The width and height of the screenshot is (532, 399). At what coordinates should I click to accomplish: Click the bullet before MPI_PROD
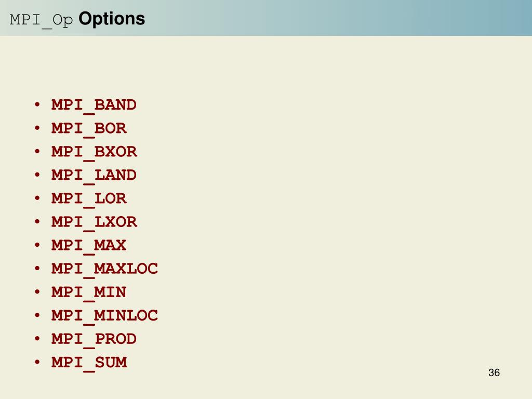coord(37,339)
